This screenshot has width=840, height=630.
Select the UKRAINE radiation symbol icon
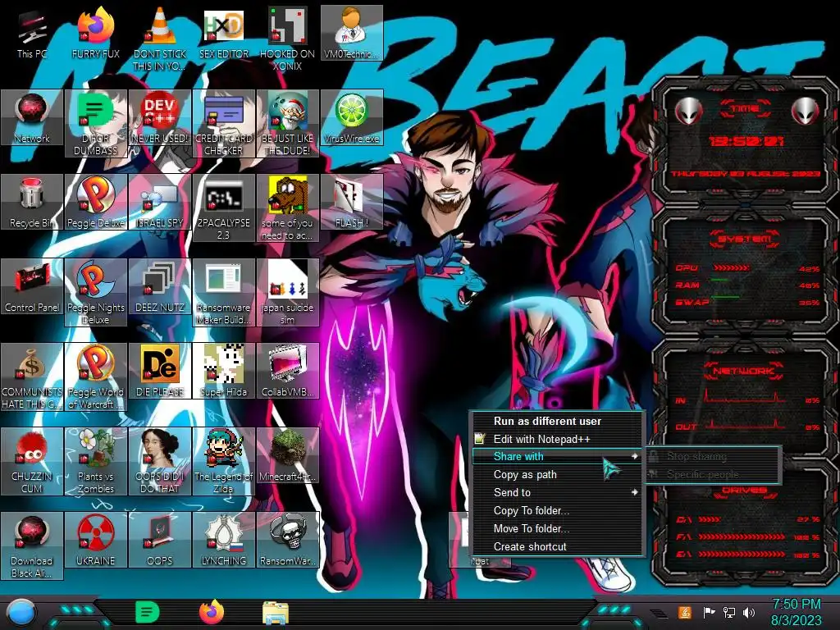pos(95,540)
